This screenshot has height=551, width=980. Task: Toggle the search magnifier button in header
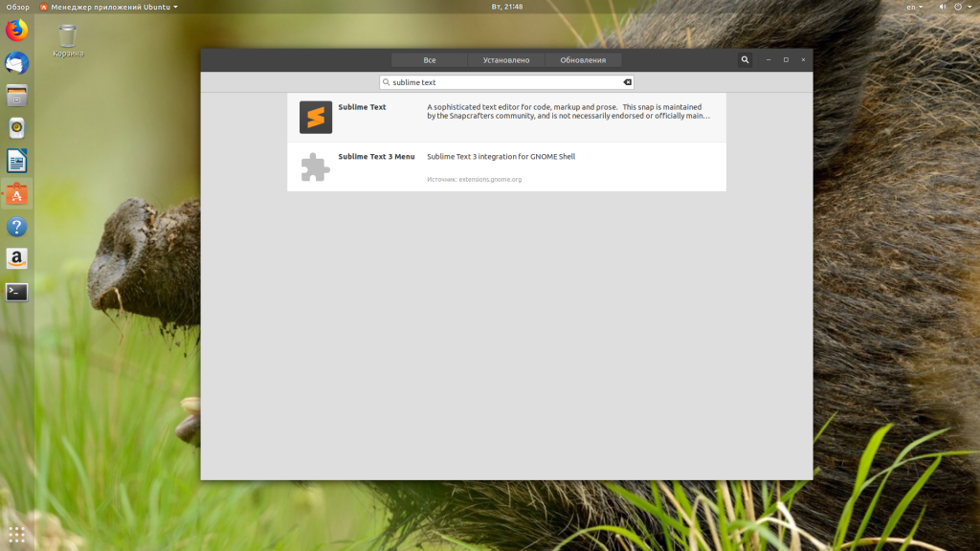click(x=746, y=59)
